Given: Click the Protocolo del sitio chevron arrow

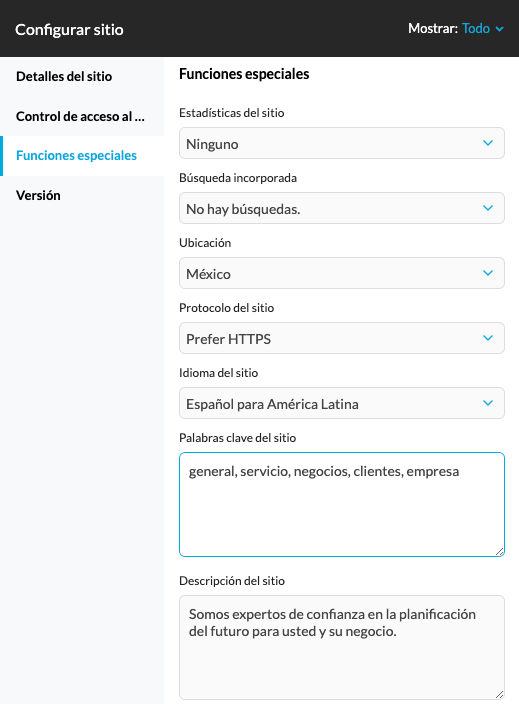Looking at the screenshot, I should coord(488,338).
